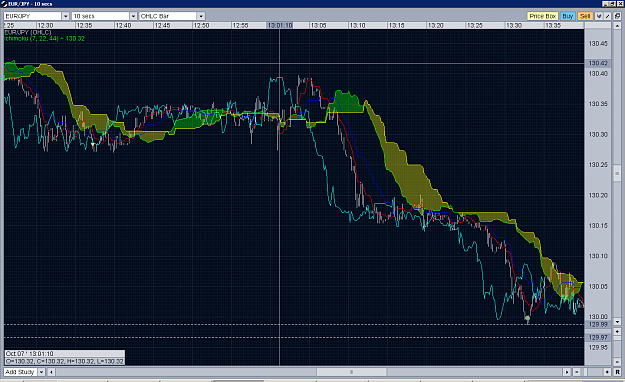625x382 pixels.
Task: Click the blue Buy button
Action: [568, 16]
